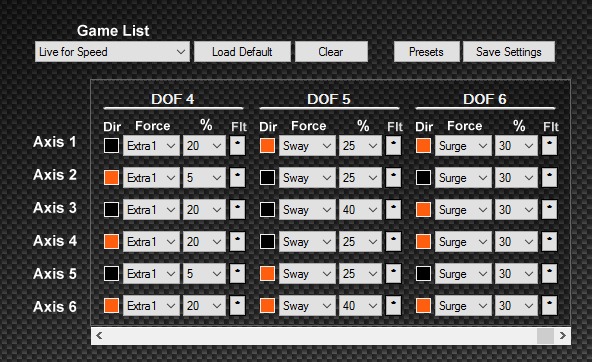592x362 pixels.
Task: Click the Save Settings button
Action: 509,52
